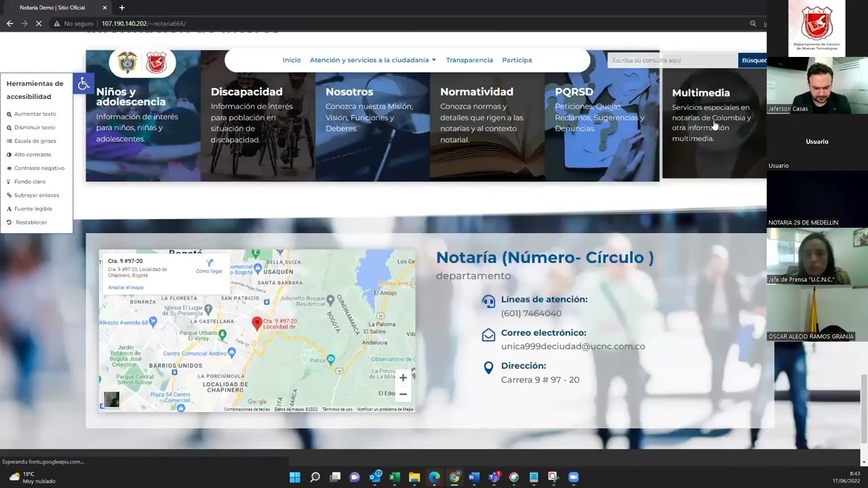
Task: Click the location pin Dirección icon
Action: [488, 368]
